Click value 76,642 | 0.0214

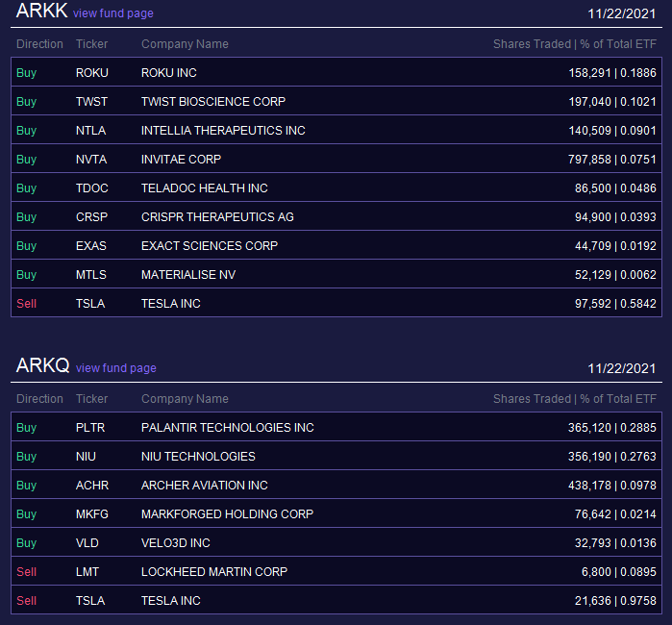click(615, 514)
